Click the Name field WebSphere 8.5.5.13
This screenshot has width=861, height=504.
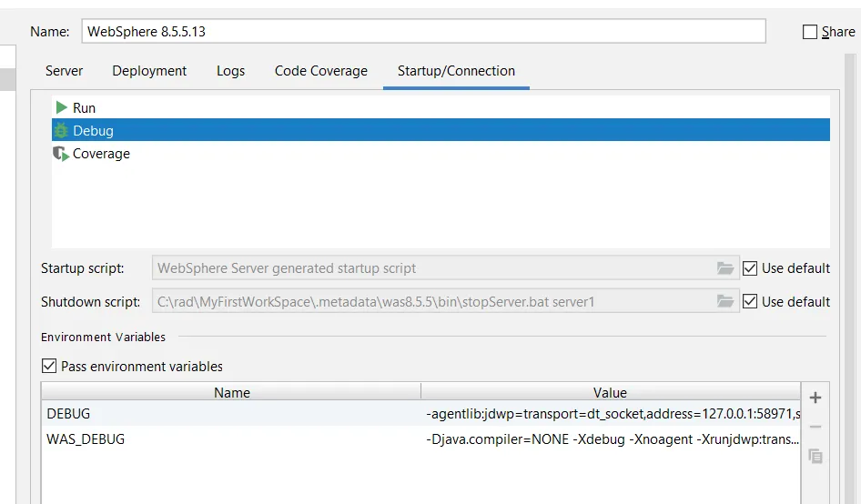[x=423, y=31]
